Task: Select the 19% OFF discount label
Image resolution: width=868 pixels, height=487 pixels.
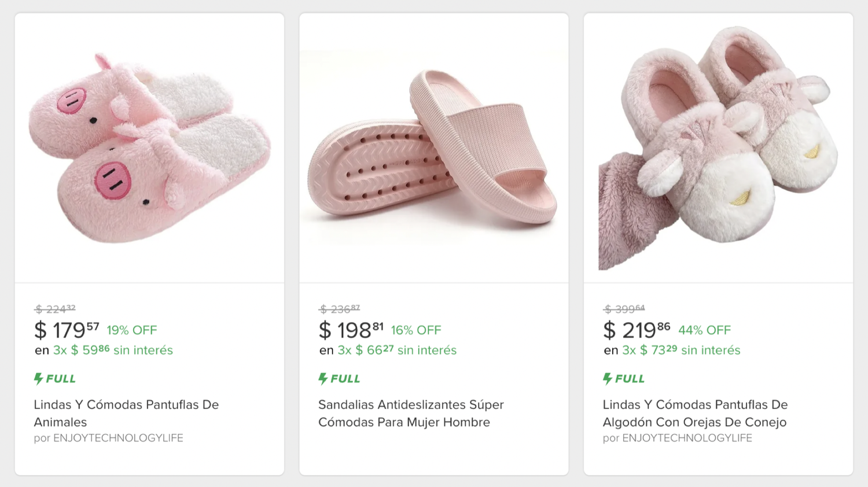Action: [x=132, y=330]
